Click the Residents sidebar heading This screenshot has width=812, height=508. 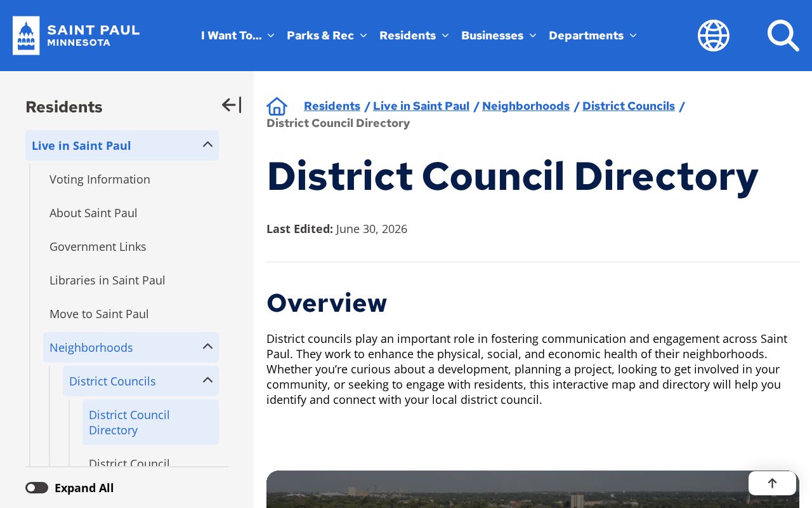click(x=64, y=107)
